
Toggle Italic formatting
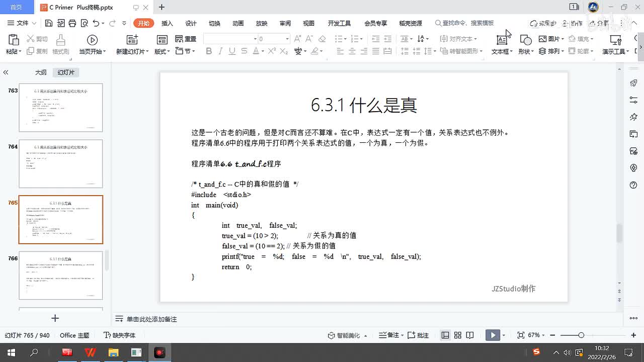(x=220, y=51)
